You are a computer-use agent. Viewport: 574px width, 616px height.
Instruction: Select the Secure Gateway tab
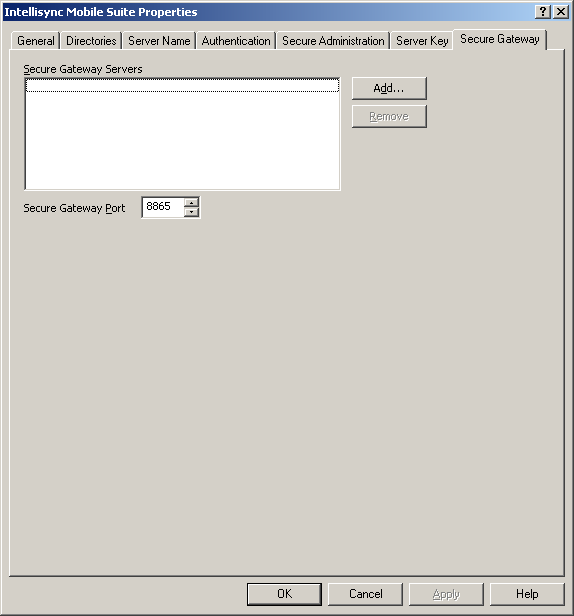click(500, 39)
